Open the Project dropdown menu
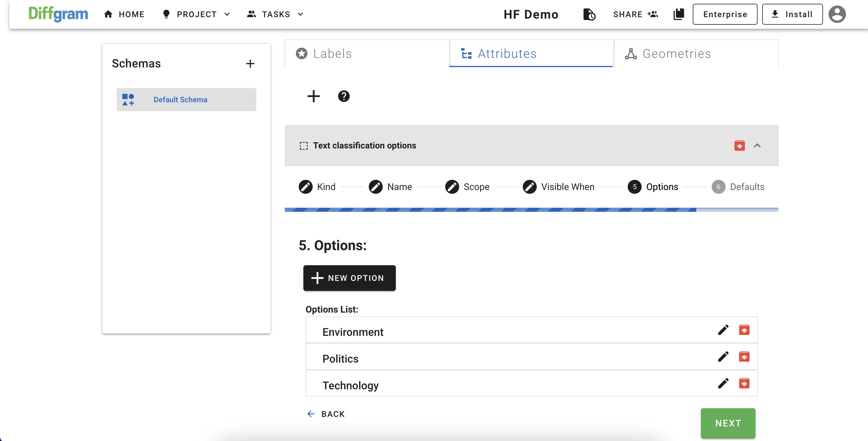The height and width of the screenshot is (441, 868). click(x=197, y=14)
